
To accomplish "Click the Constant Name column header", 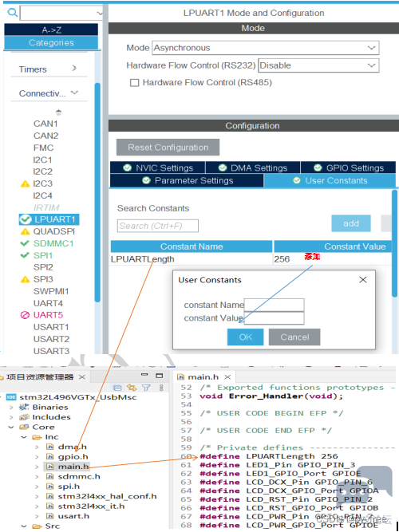I will [x=192, y=246].
